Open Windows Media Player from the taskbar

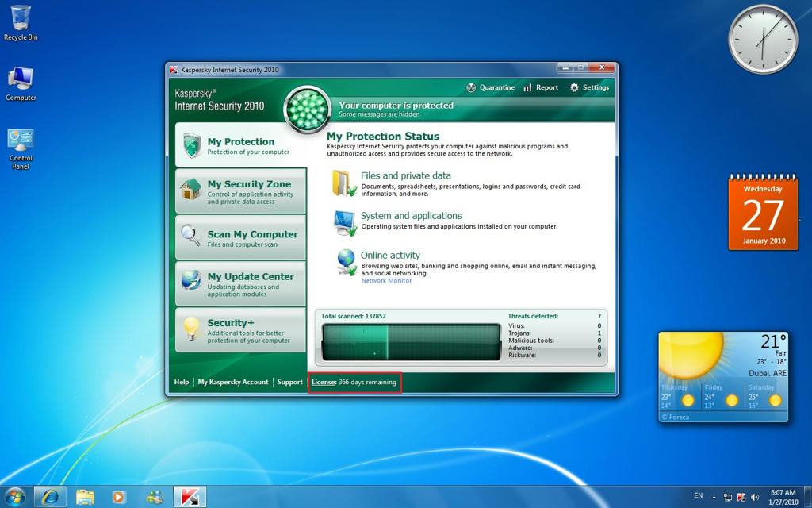pos(119,497)
